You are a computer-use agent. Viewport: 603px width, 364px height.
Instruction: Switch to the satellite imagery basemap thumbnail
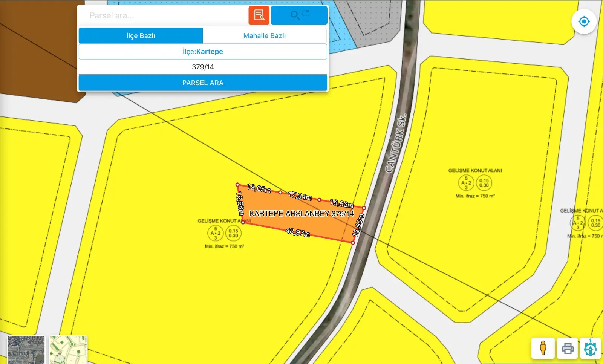26,350
